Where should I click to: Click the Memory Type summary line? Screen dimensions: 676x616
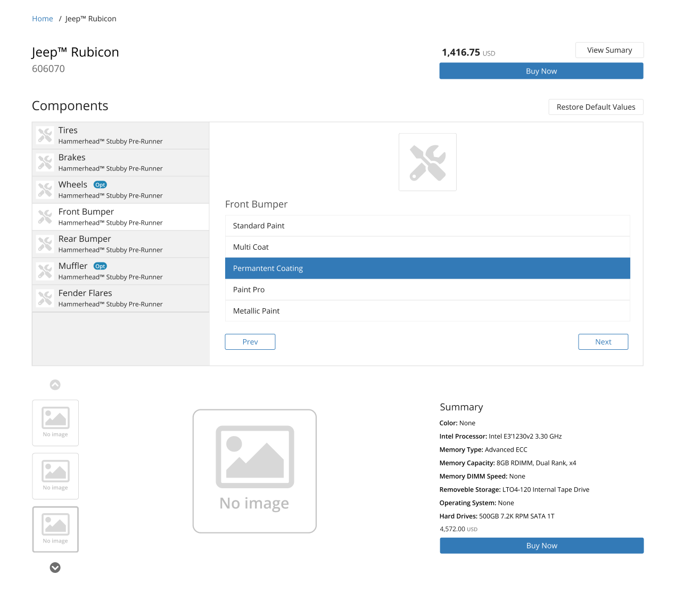pyautogui.click(x=483, y=450)
